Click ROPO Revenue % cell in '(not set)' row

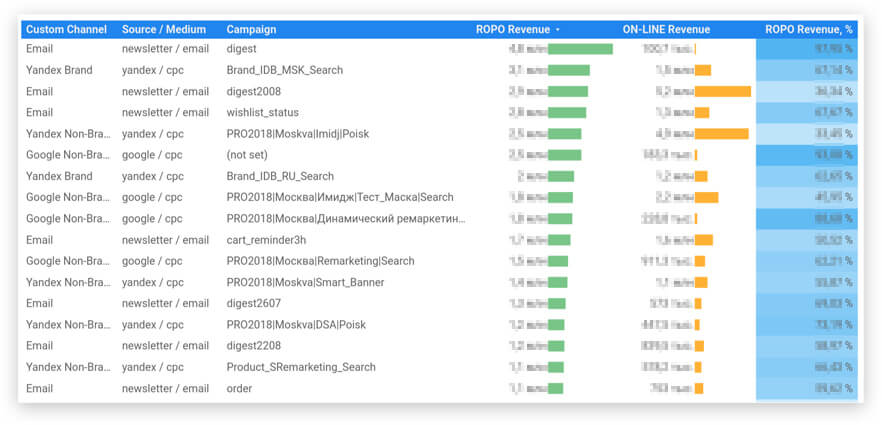(807, 155)
